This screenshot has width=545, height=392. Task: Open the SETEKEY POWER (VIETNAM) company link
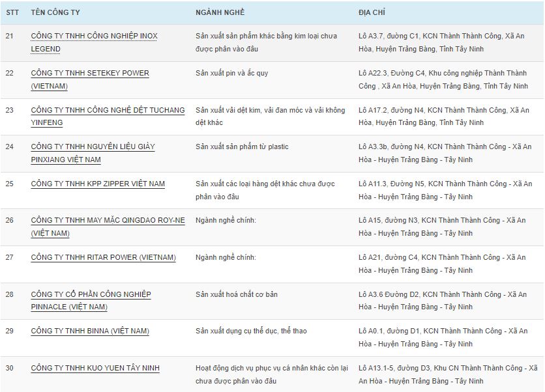[x=90, y=73]
